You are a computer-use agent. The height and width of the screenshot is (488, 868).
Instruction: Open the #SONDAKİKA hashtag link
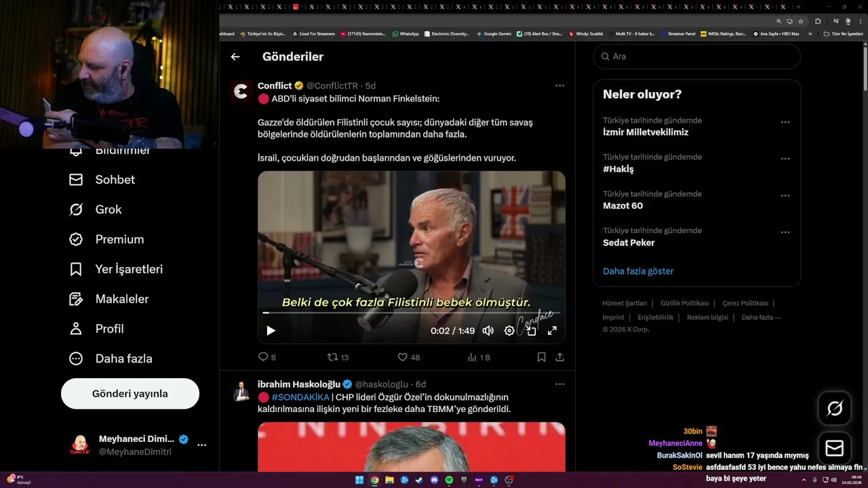coord(300,397)
